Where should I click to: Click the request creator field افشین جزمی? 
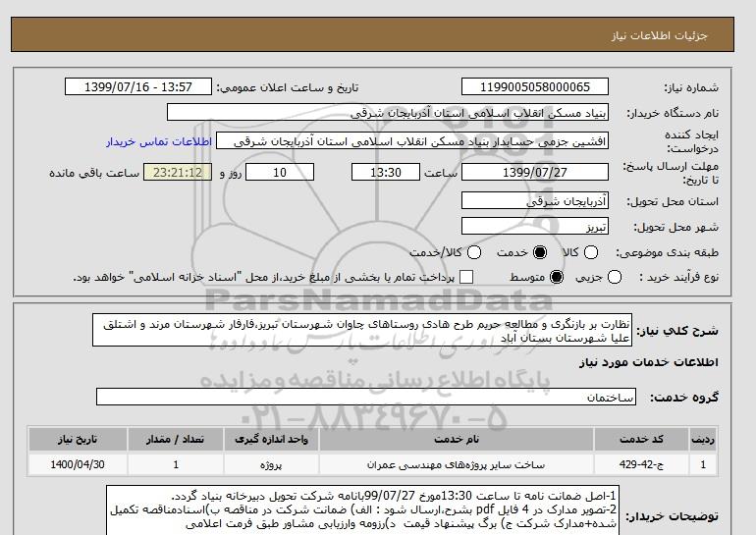point(412,141)
